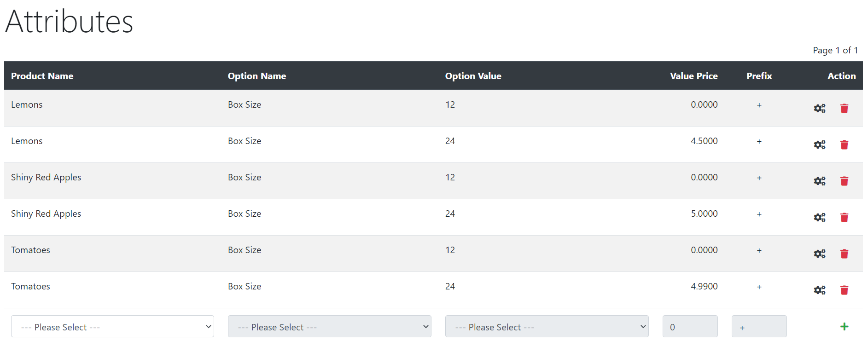Click green plus icon to add attribute

pyautogui.click(x=844, y=326)
